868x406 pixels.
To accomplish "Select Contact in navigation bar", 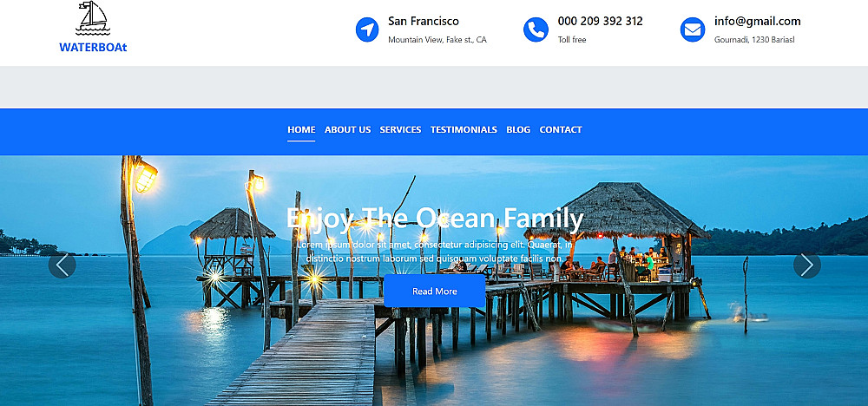I will coord(561,129).
